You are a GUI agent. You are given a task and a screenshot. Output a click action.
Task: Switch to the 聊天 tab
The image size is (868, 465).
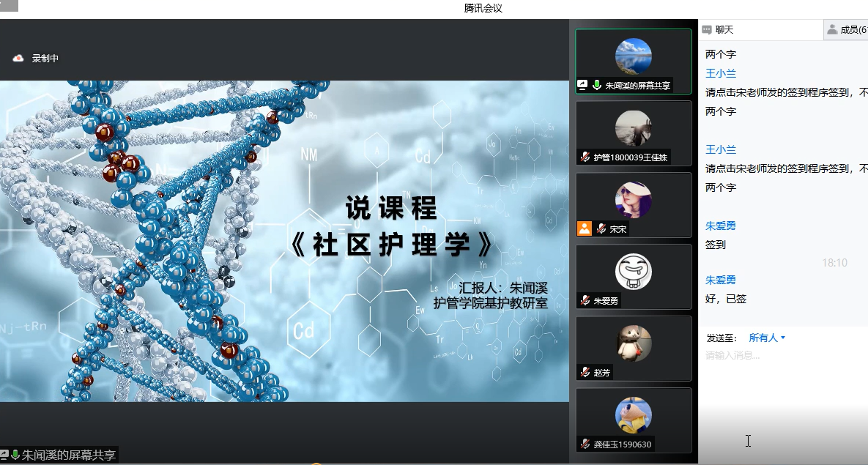click(724, 30)
